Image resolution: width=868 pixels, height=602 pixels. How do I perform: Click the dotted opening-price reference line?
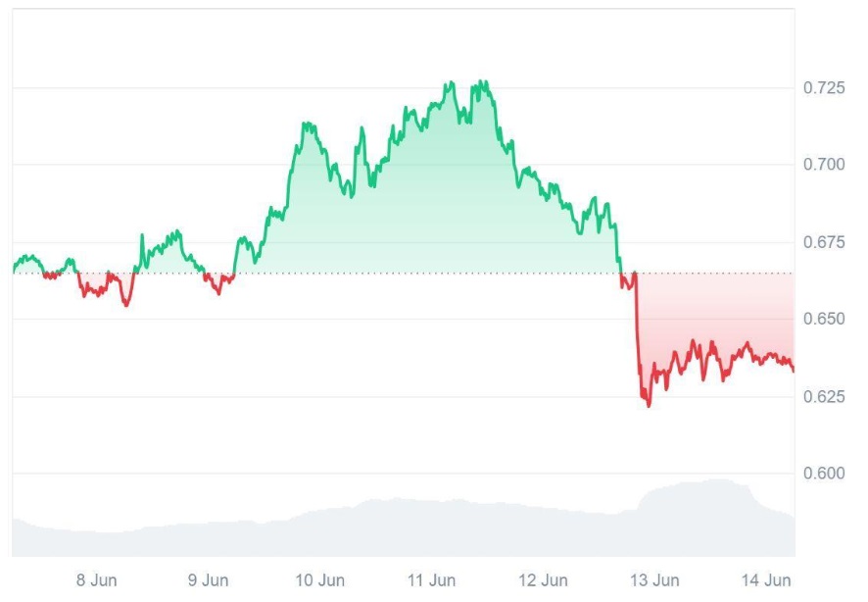click(x=392, y=274)
